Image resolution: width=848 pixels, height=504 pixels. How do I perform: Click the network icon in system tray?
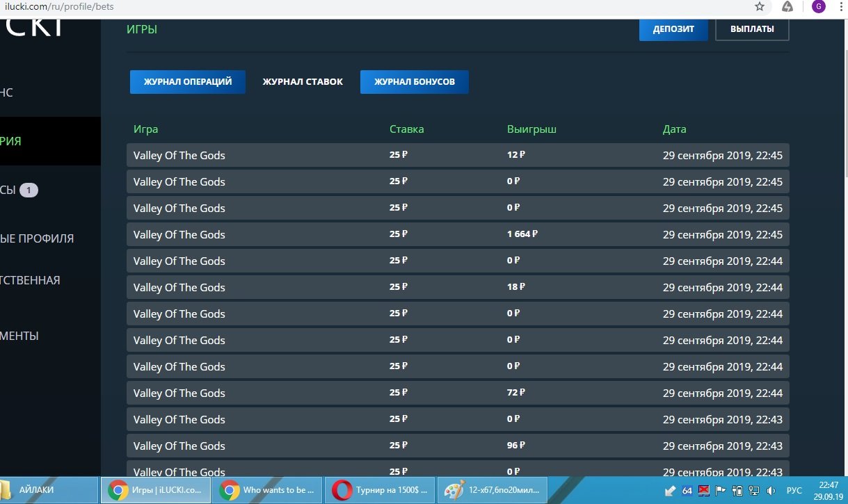pyautogui.click(x=753, y=491)
